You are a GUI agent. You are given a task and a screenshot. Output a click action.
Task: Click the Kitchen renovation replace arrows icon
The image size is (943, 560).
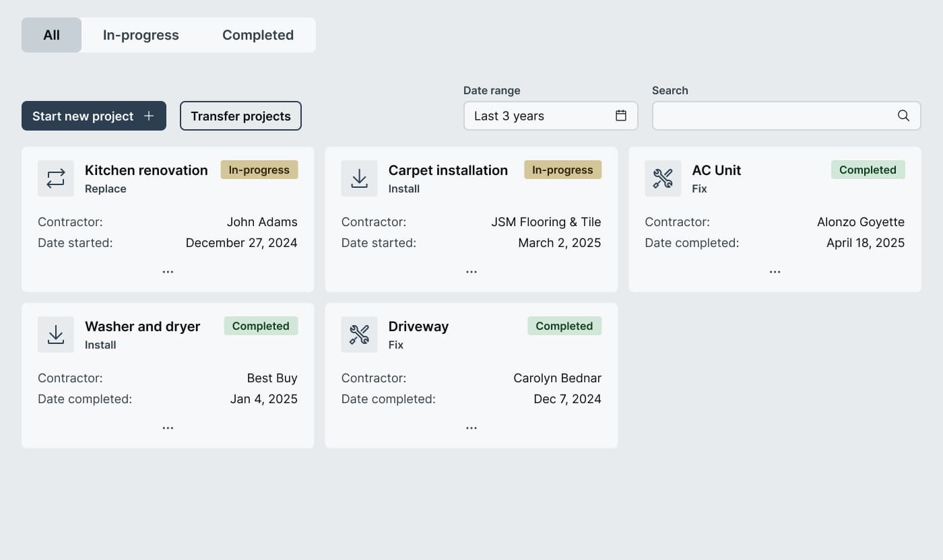point(56,178)
